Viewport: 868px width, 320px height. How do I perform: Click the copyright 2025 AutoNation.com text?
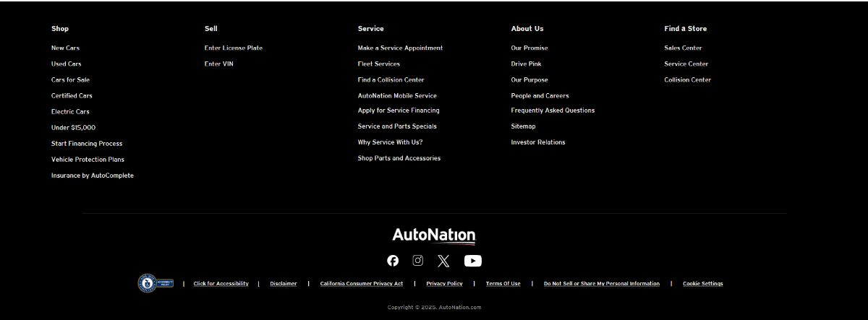[x=434, y=307]
